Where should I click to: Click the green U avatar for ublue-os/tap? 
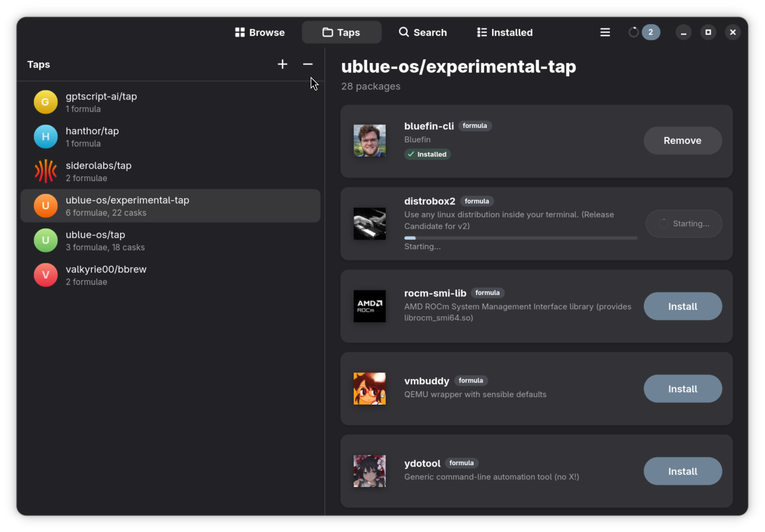coord(46,240)
